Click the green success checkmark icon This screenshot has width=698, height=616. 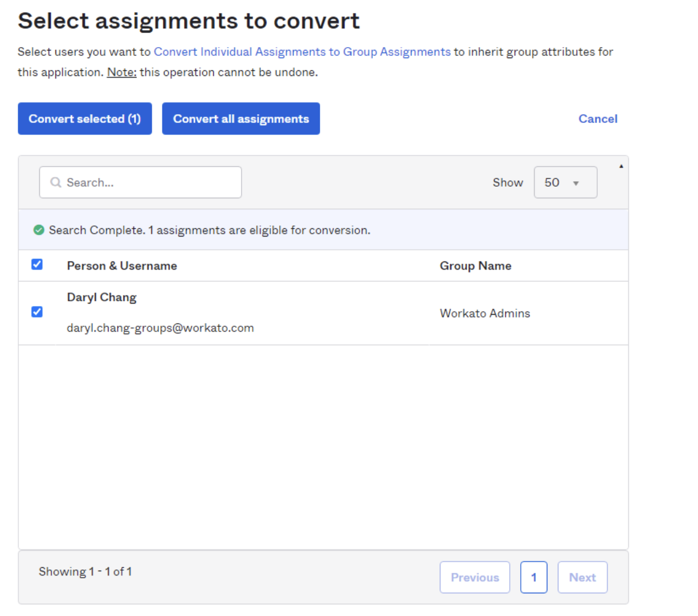[39, 230]
